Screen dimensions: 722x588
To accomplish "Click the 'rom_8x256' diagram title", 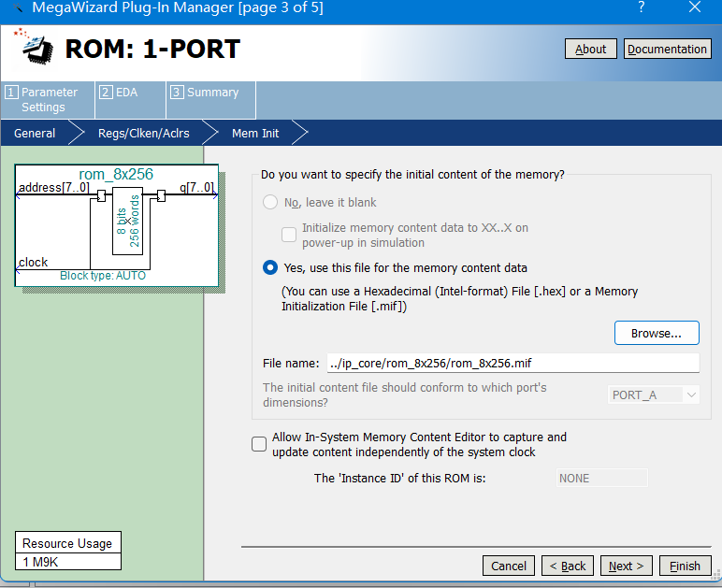I will [116, 175].
